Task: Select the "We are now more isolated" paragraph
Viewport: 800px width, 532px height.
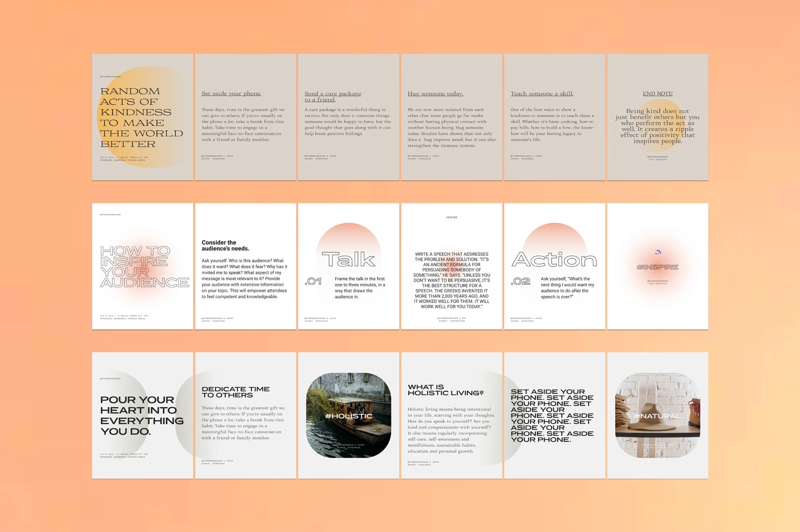Action: click(452, 128)
